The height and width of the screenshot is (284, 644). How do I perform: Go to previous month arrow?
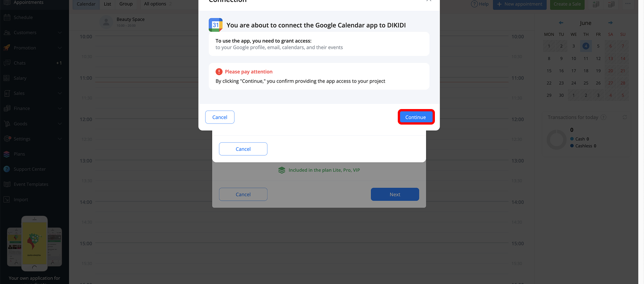coord(561,23)
